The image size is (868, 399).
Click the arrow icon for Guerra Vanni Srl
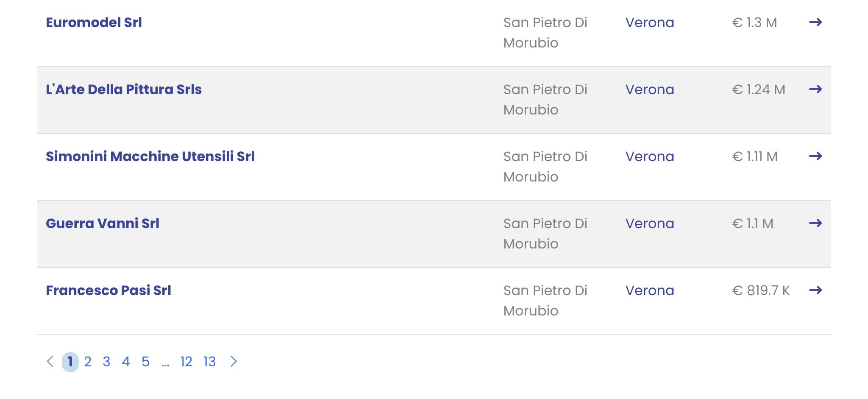[x=815, y=223]
